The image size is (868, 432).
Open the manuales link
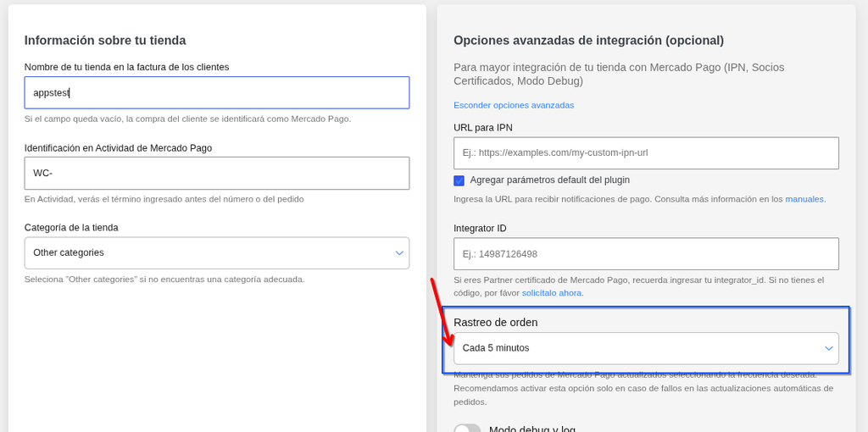[x=804, y=199]
